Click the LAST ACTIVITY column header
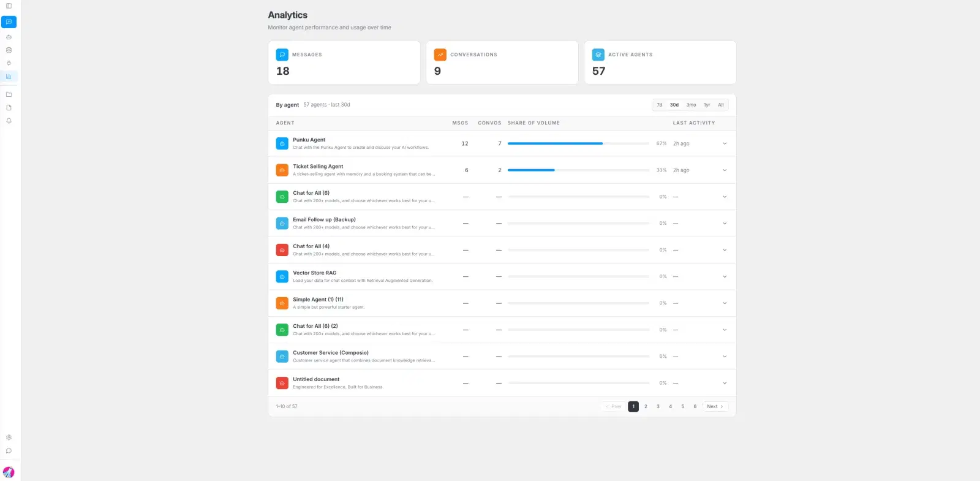980x481 pixels. pos(694,123)
